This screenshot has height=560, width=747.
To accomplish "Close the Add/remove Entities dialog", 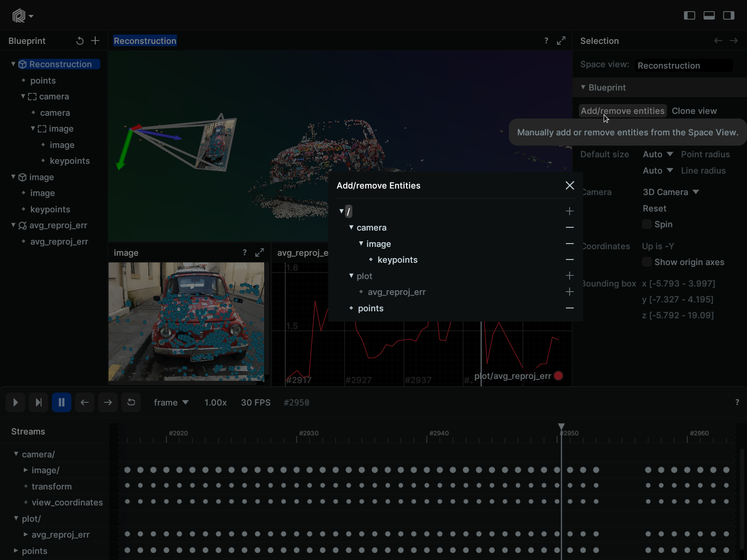I will (570, 185).
